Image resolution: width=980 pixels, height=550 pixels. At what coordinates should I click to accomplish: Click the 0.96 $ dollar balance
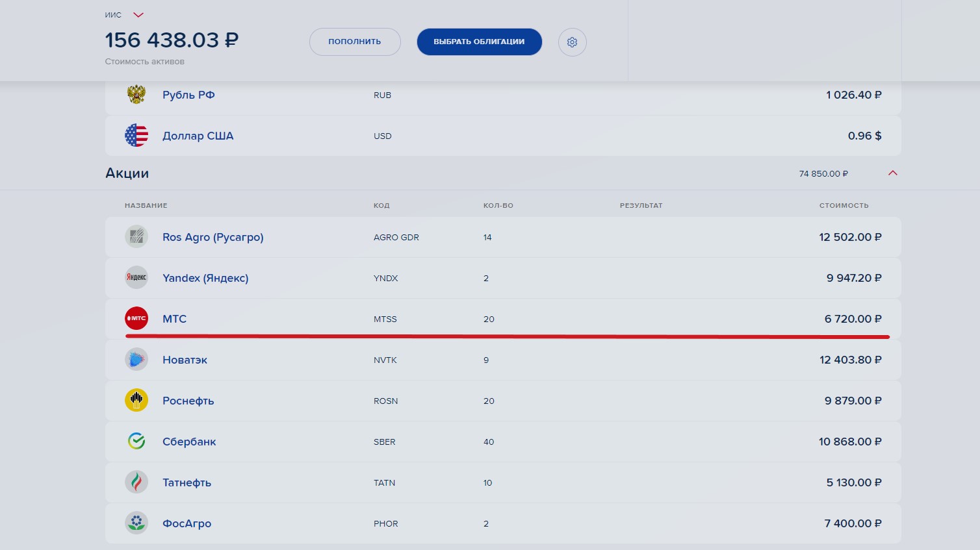865,136
